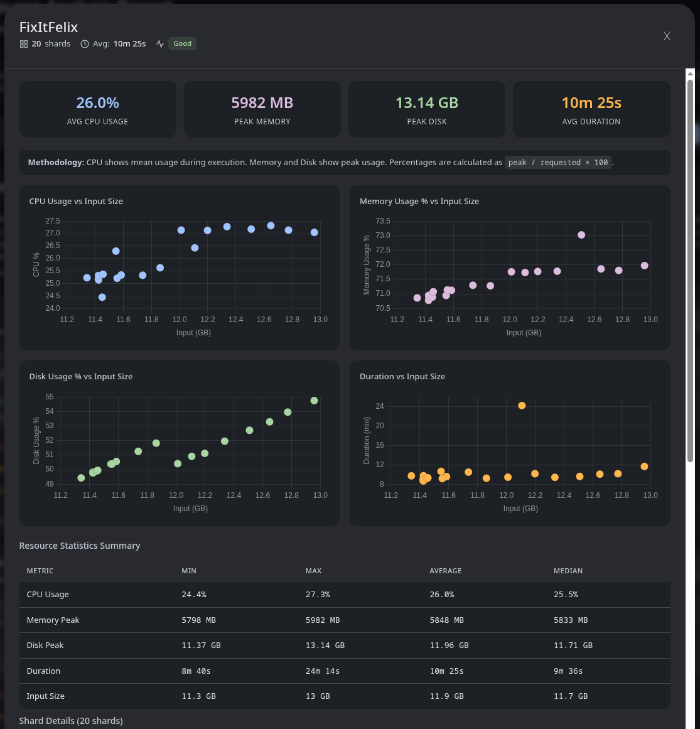Open the Avg CPU Usage card
The width and height of the screenshot is (700, 729).
point(97,109)
